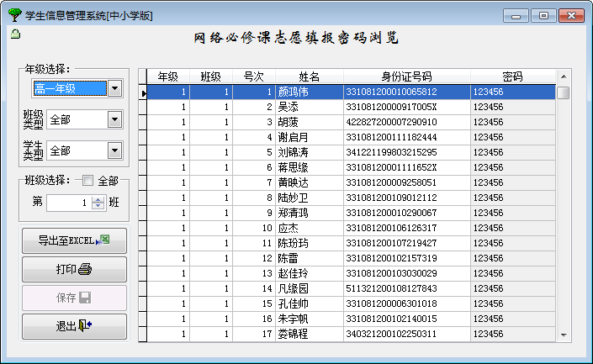The height and width of the screenshot is (364, 593).
Task: Click the 身份证号码 column header
Action: pyautogui.click(x=406, y=77)
